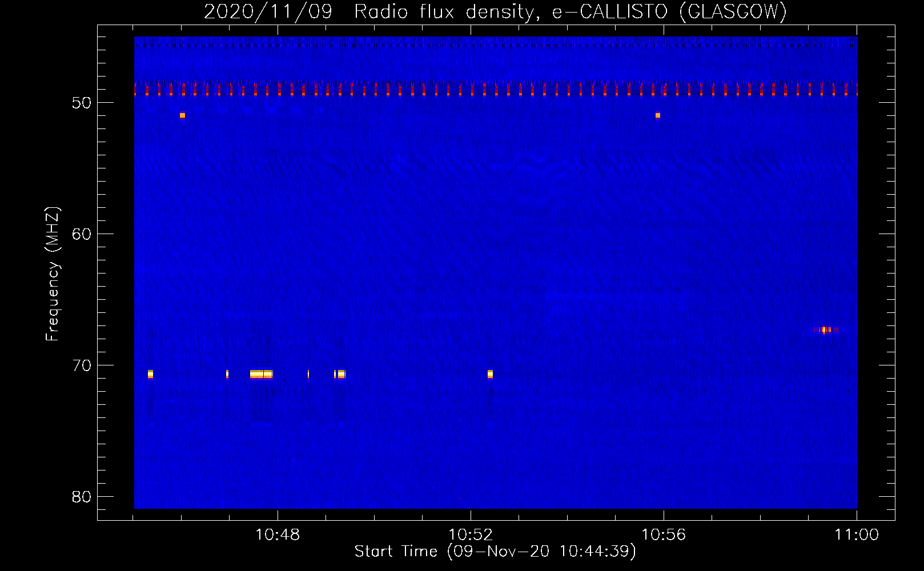
Task: Select the 80 frequency tick label
Action: [82, 497]
